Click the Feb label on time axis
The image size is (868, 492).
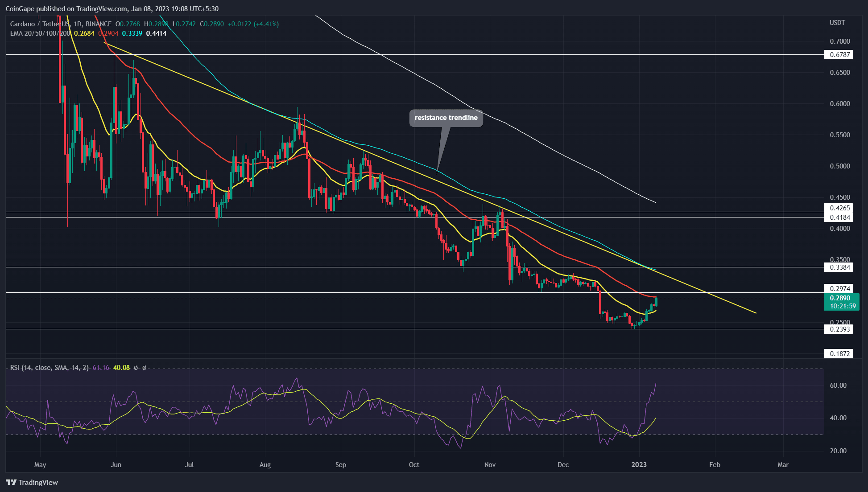click(715, 465)
